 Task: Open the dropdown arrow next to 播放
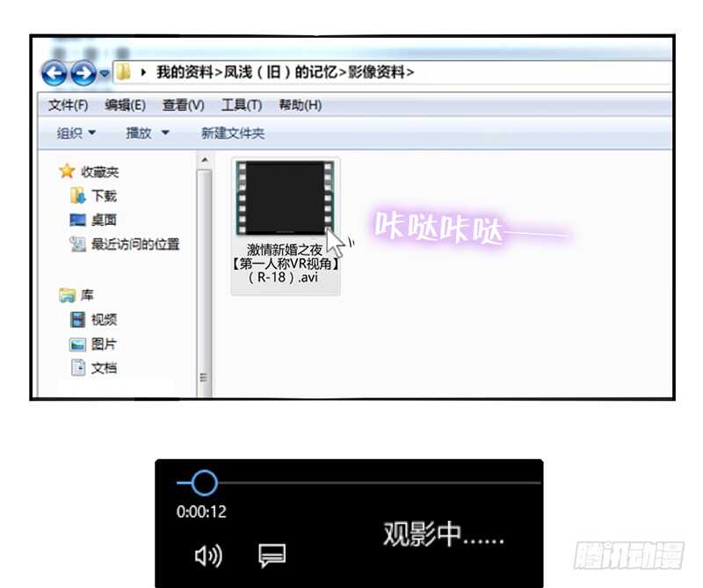pos(165,133)
